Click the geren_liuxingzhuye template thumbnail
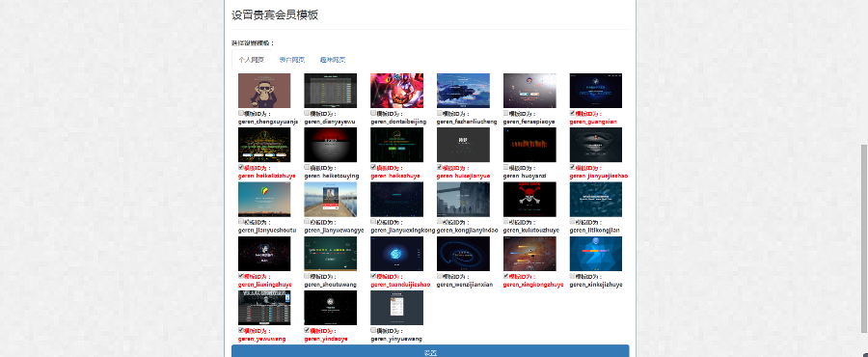Image resolution: width=868 pixels, height=357 pixels. tap(264, 254)
